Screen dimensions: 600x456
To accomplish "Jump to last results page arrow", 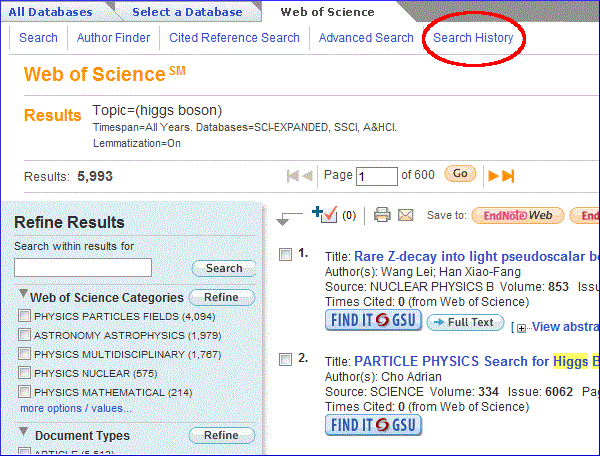I will click(x=508, y=176).
